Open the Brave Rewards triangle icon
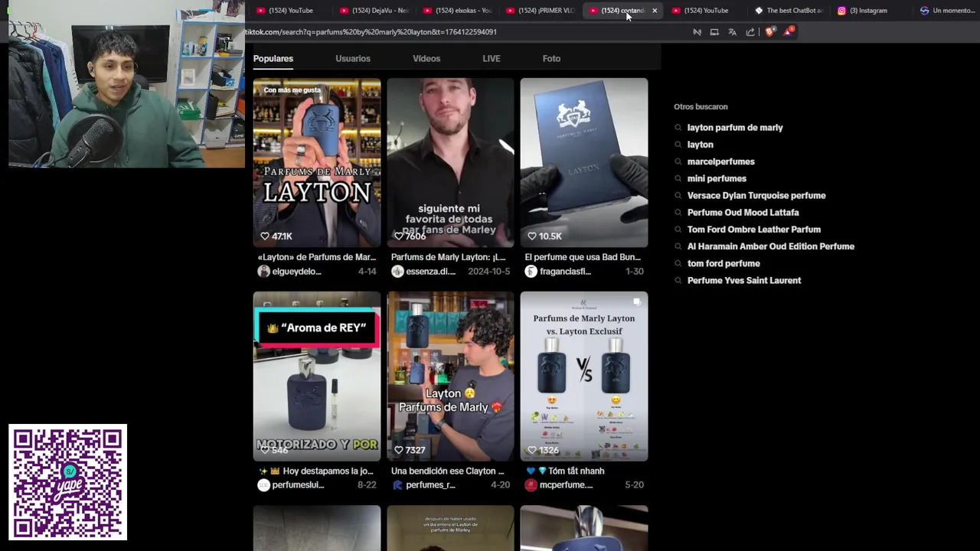The height and width of the screenshot is (551, 980). coord(789,31)
